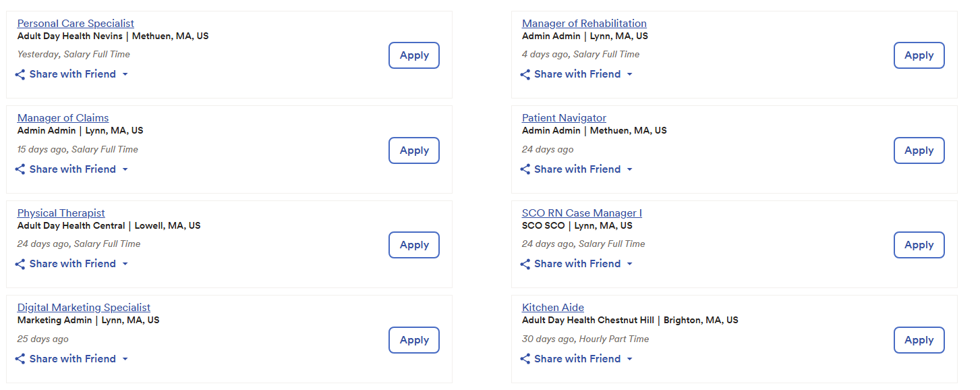Expand share dropdown arrow for Manager of Claims
This screenshot has height=390, width=980.
(125, 169)
